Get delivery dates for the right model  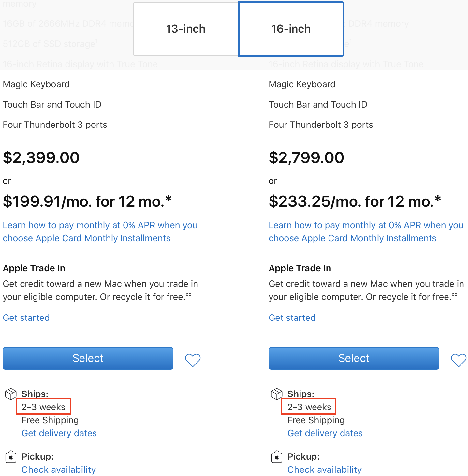click(325, 433)
